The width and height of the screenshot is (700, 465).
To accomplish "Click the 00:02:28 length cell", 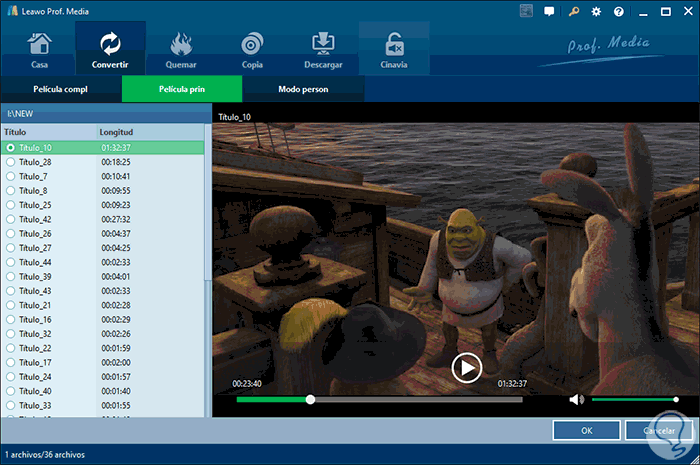I will coord(116,305).
